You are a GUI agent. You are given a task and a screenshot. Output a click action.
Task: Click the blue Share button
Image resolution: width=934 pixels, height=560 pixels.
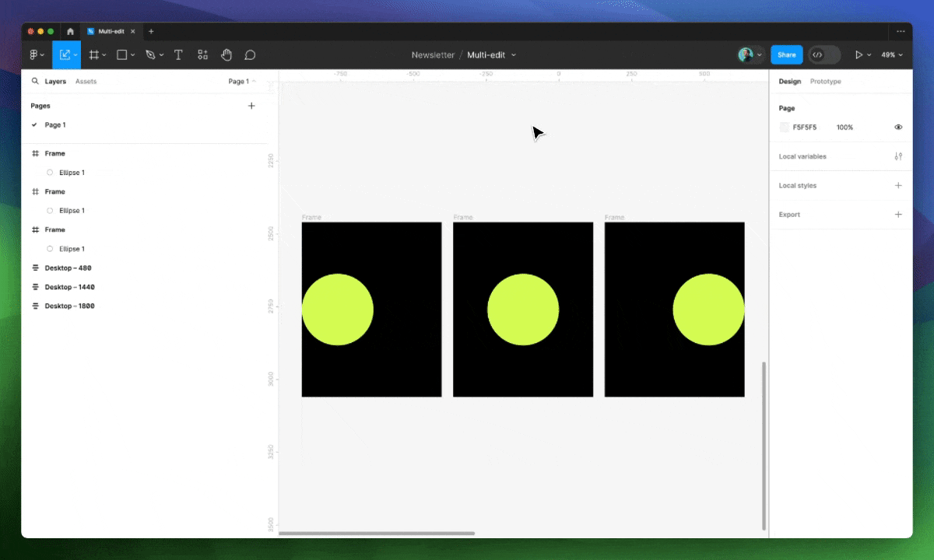point(786,55)
